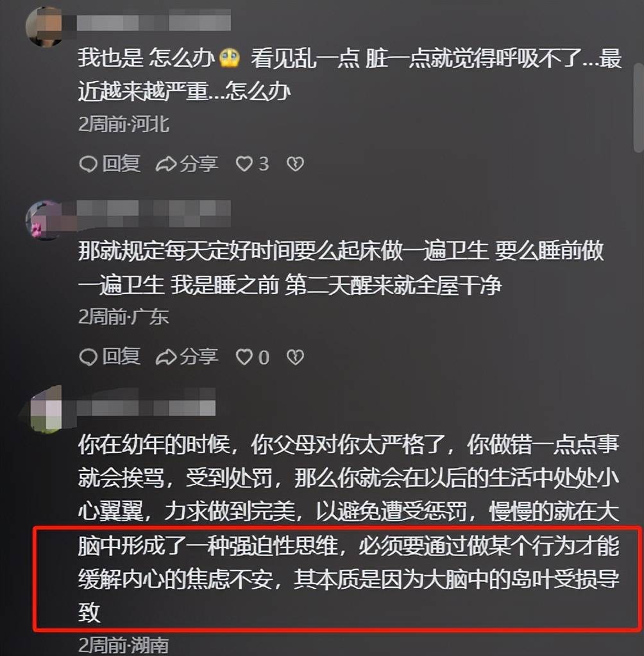The width and height of the screenshot is (644, 656).
Task: Open the second commenter's blurred username
Action: pos(153,212)
